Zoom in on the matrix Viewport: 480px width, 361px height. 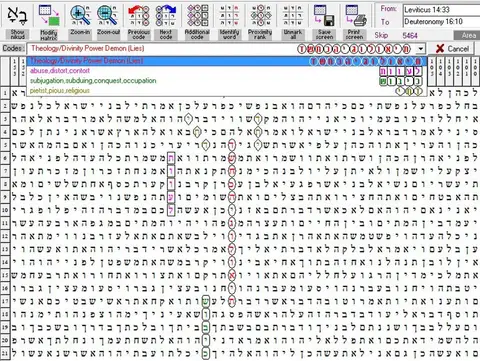coord(80,16)
